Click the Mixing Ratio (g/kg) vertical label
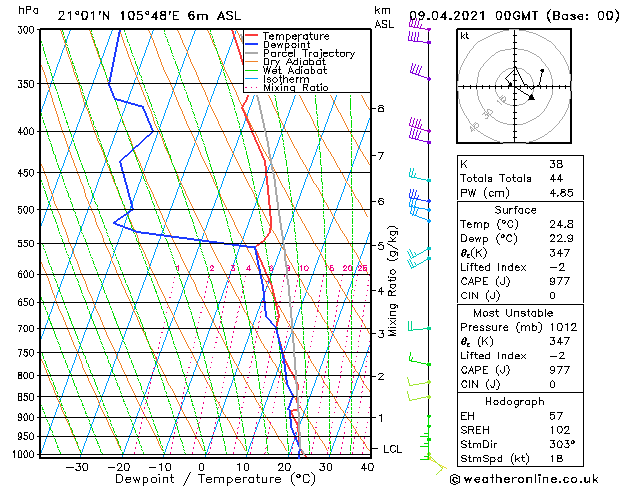This screenshot has width=629, height=486. [x=392, y=281]
